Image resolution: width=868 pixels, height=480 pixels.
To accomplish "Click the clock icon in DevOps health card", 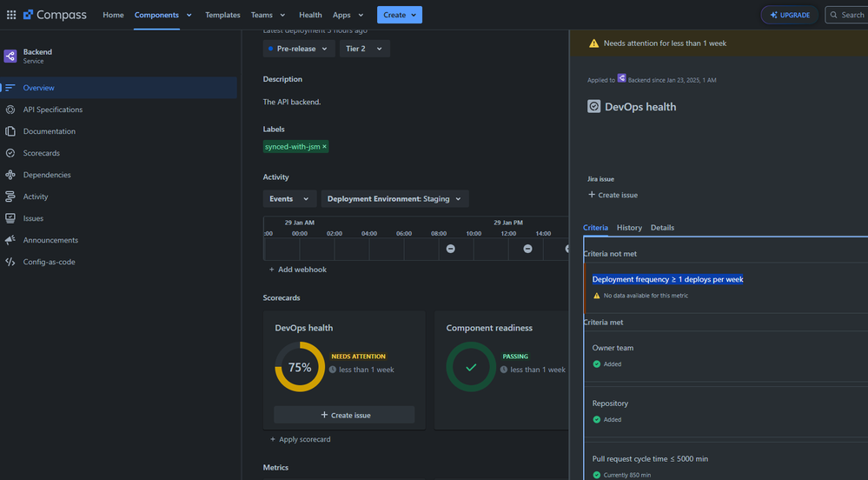I will coord(333,370).
